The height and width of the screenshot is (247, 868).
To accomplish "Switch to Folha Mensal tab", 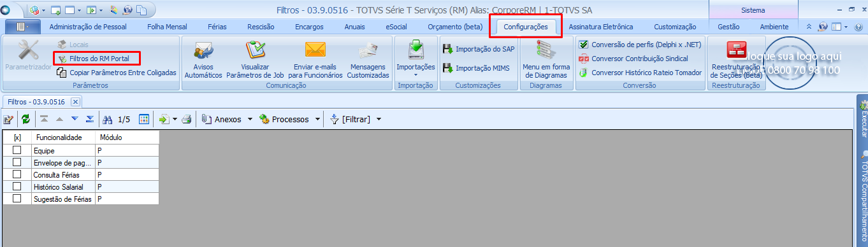I will [x=167, y=27].
